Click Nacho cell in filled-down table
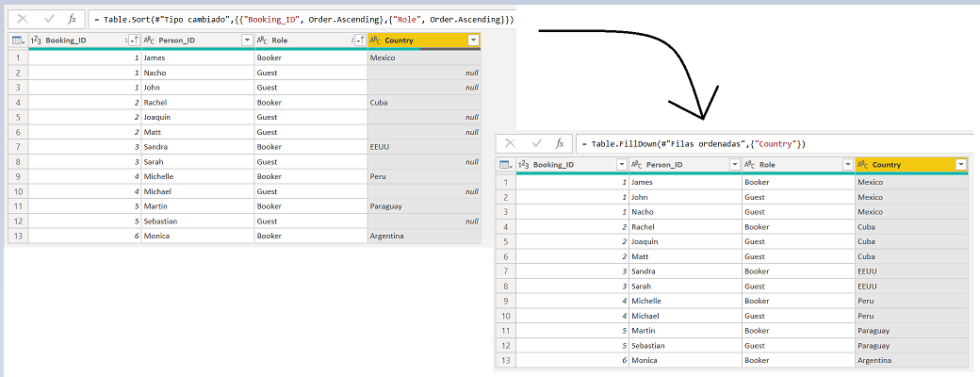Screen dimensions: 980x377 pyautogui.click(x=685, y=212)
